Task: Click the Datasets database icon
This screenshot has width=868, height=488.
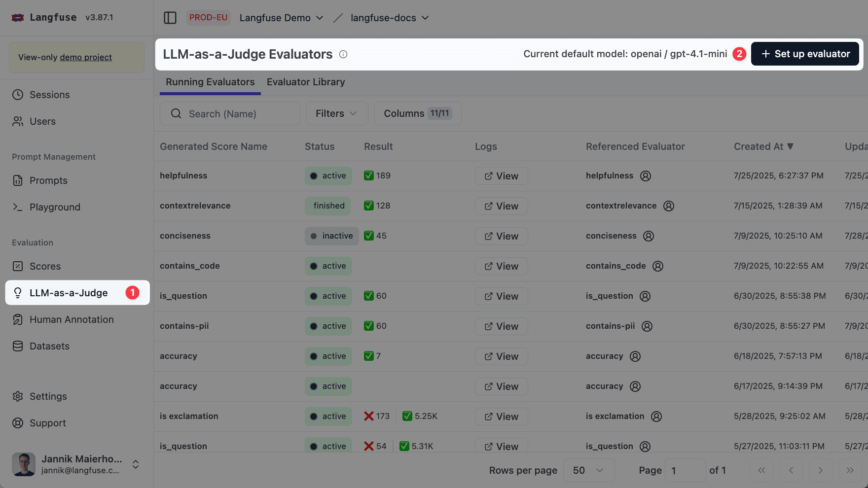Action: (18, 346)
